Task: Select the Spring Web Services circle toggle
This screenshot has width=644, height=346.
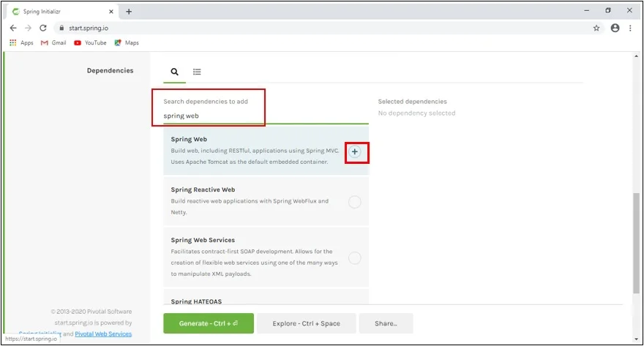Action: (x=355, y=258)
